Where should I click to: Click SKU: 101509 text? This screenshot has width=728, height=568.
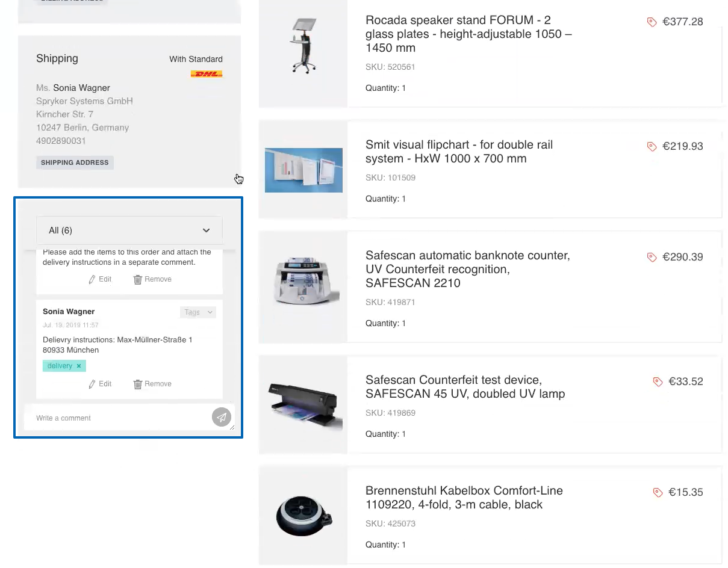click(390, 177)
